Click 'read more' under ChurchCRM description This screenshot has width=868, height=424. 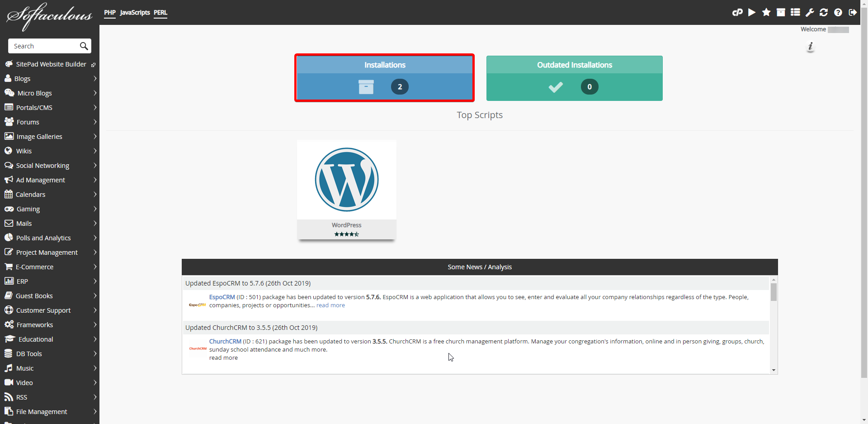click(x=223, y=357)
